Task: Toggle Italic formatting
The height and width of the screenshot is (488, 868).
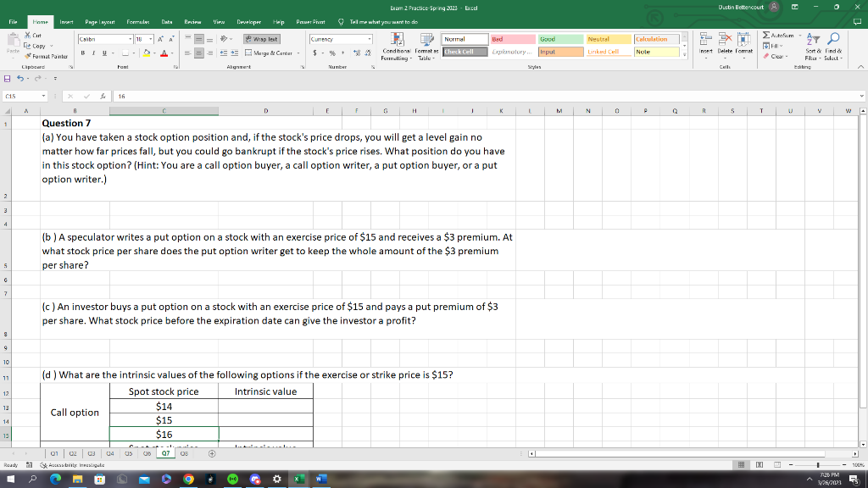Action: pyautogui.click(x=93, y=53)
